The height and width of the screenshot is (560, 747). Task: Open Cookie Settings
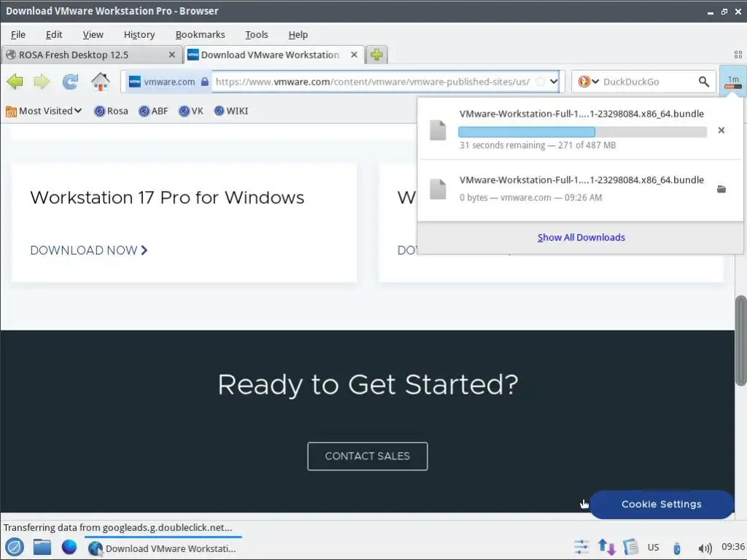pyautogui.click(x=661, y=505)
